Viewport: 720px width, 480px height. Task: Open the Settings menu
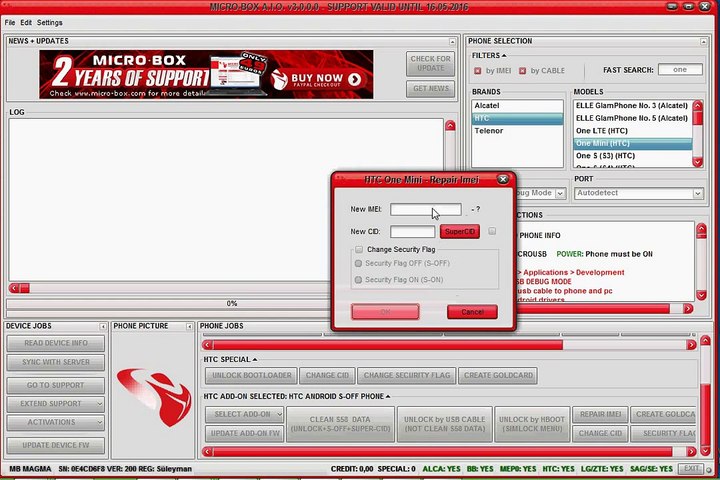[50, 23]
